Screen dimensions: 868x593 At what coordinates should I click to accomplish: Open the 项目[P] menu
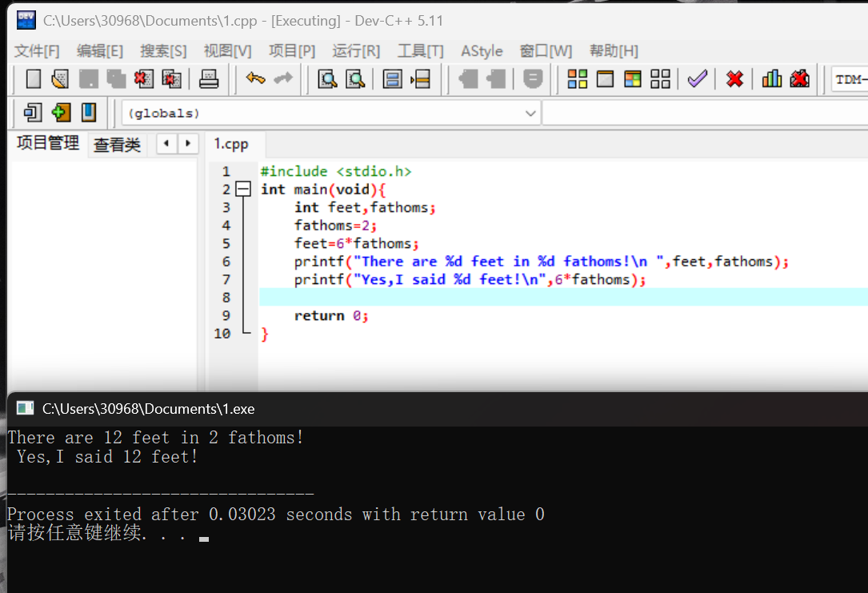[x=292, y=51]
